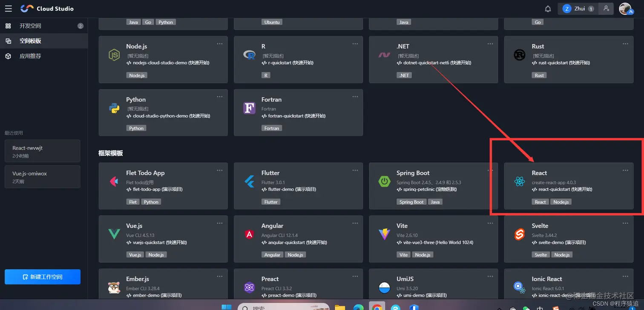The width and height of the screenshot is (644, 310).
Task: Open the Rust card more options
Action: 625,44
